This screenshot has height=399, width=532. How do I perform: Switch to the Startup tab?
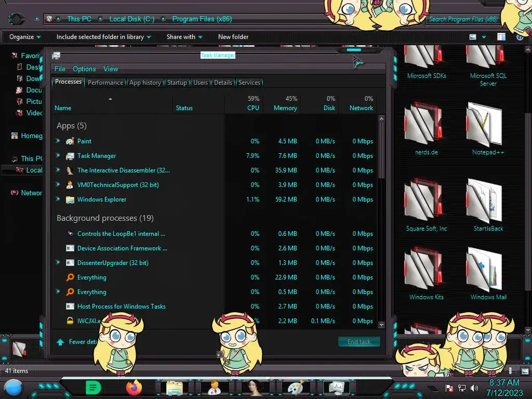177,83
